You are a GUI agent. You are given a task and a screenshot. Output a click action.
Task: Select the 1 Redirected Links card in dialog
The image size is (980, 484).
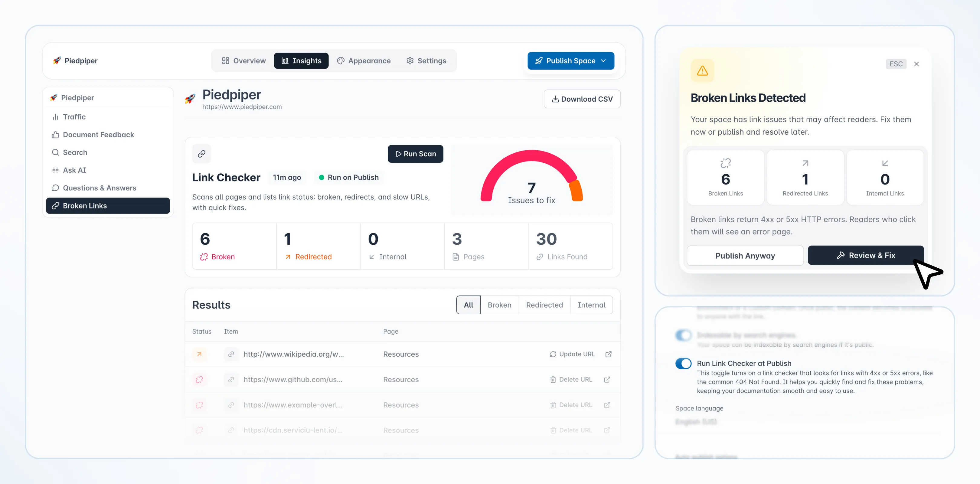coord(805,177)
